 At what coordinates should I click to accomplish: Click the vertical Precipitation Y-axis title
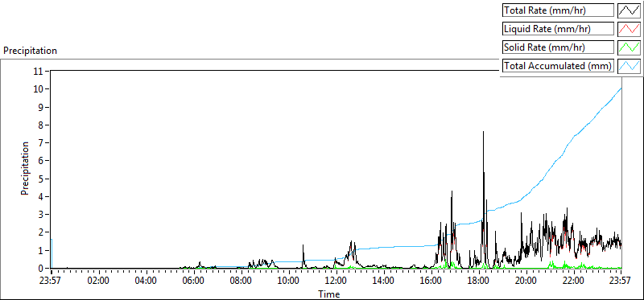point(25,169)
